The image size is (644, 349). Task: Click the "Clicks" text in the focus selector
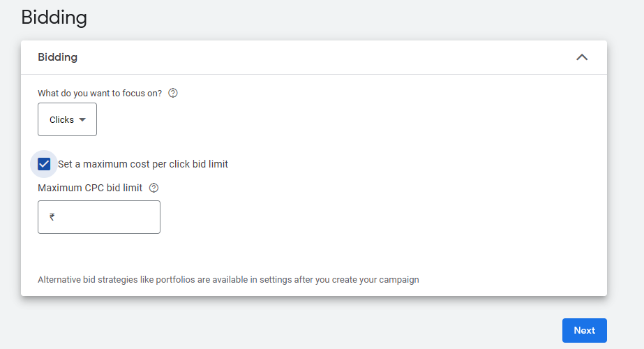(61, 119)
